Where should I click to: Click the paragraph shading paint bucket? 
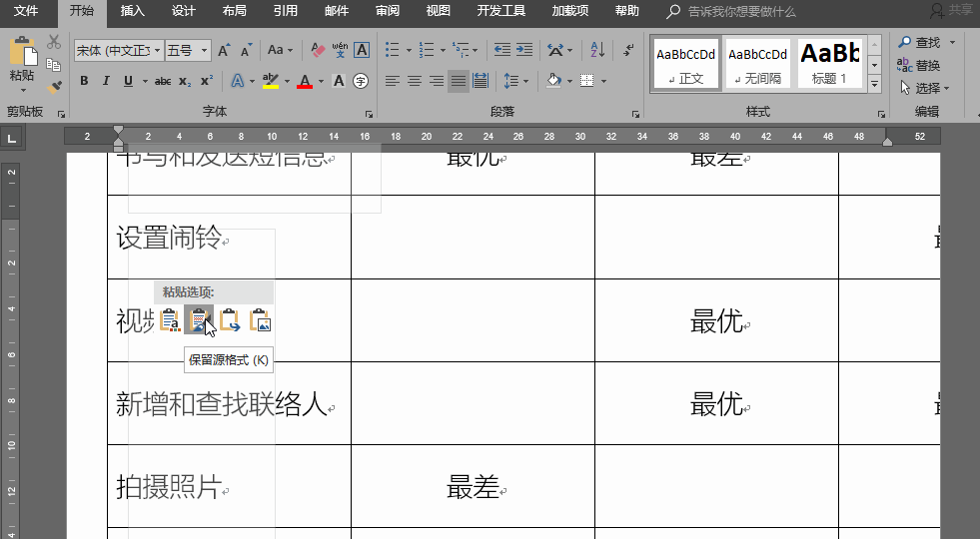[x=553, y=81]
